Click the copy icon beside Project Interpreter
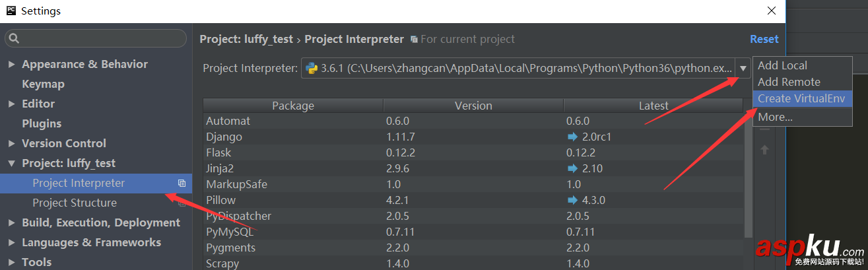Screen dimensions: 868x270 [182, 184]
